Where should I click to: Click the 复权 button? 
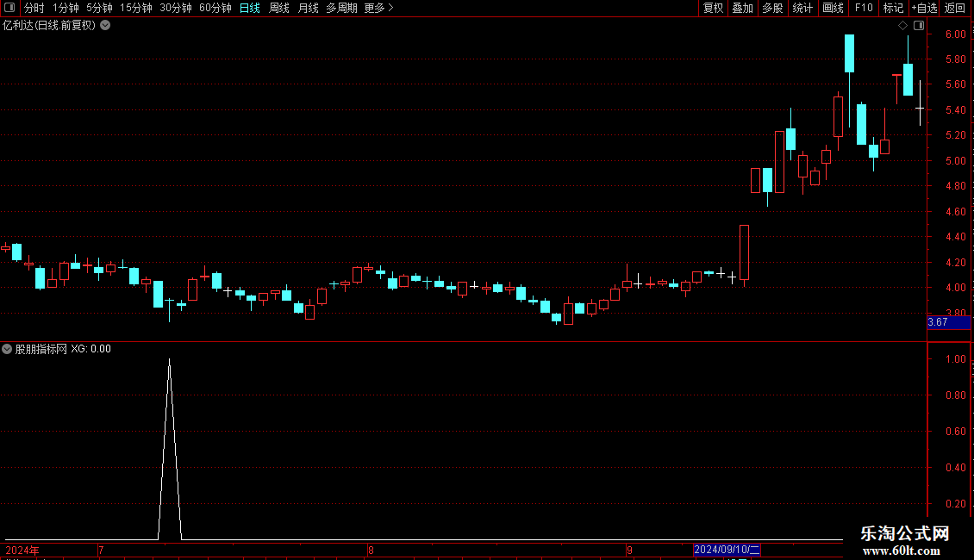coord(713,8)
